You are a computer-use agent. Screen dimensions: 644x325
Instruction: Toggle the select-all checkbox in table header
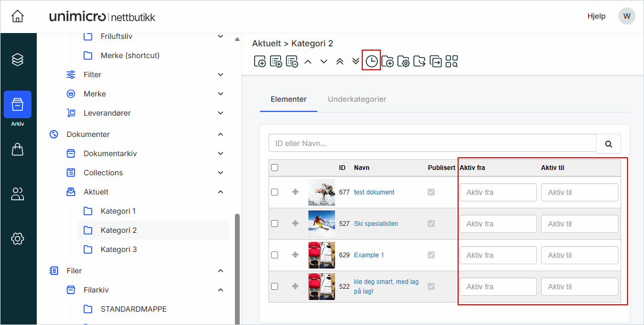coord(274,168)
